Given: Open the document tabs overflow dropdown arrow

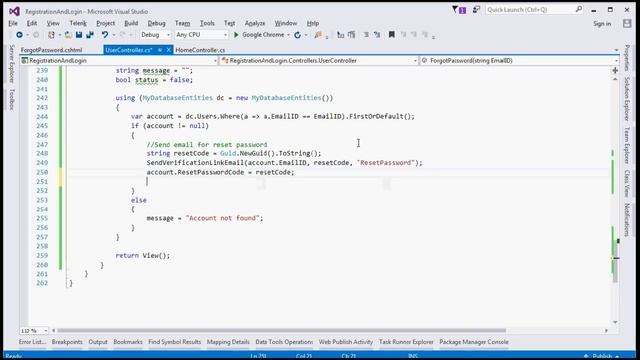Looking at the screenshot, I should (616, 50).
